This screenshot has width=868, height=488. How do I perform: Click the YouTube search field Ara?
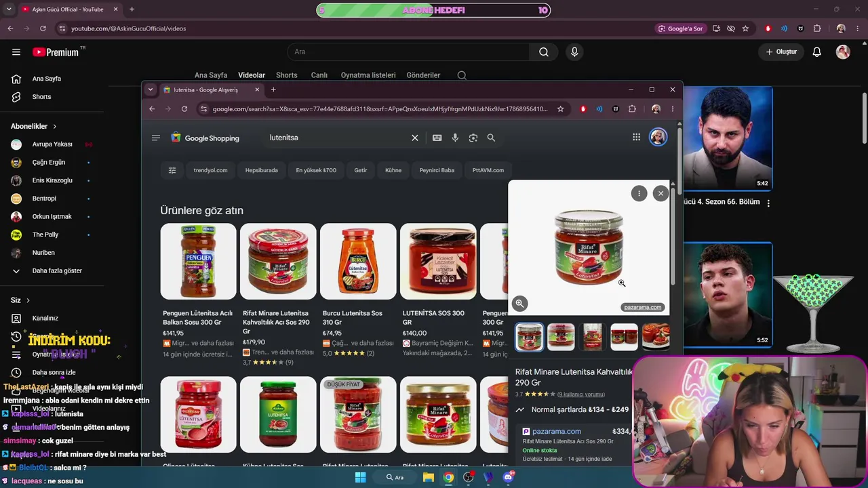(x=409, y=52)
